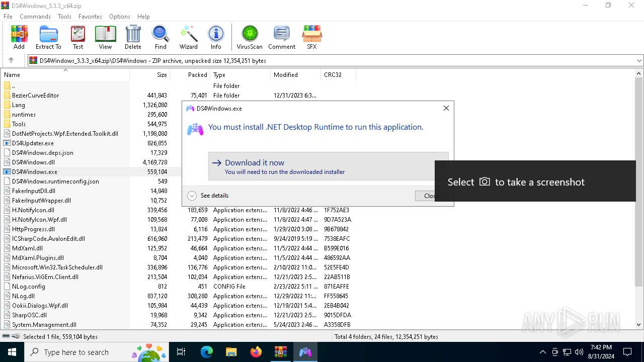Screen dimensions: 644x362
Task: Open Microsoft Edge in taskbar
Action: [x=207, y=352]
